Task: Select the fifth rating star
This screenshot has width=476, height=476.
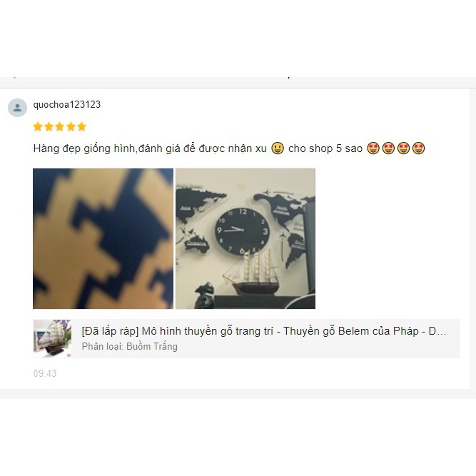Action: coord(81,126)
